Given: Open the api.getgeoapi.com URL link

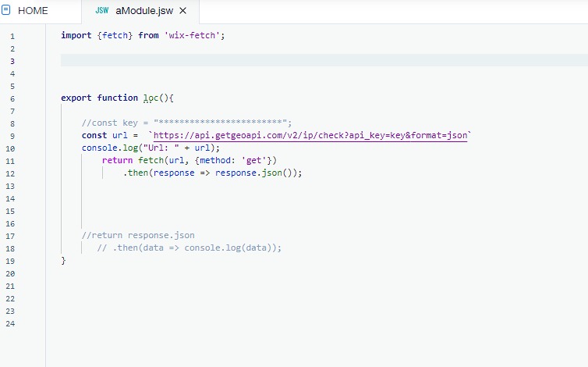Looking at the screenshot, I should [310, 136].
